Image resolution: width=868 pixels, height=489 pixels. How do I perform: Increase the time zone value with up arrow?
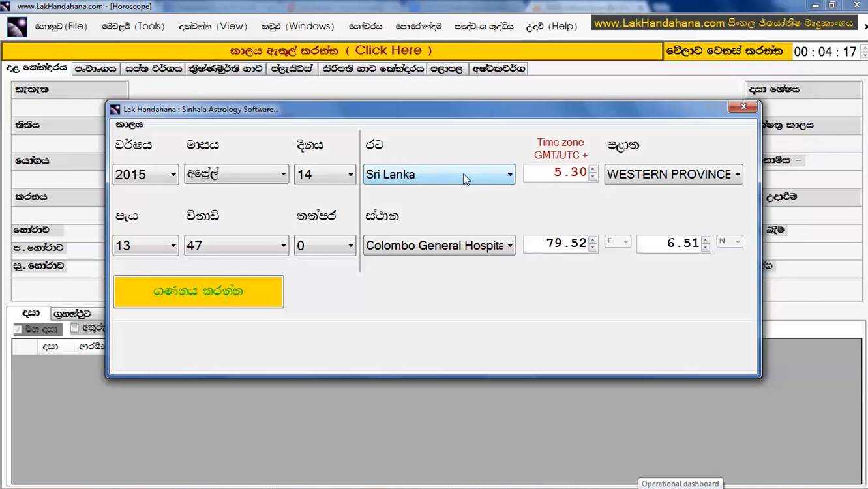click(593, 170)
